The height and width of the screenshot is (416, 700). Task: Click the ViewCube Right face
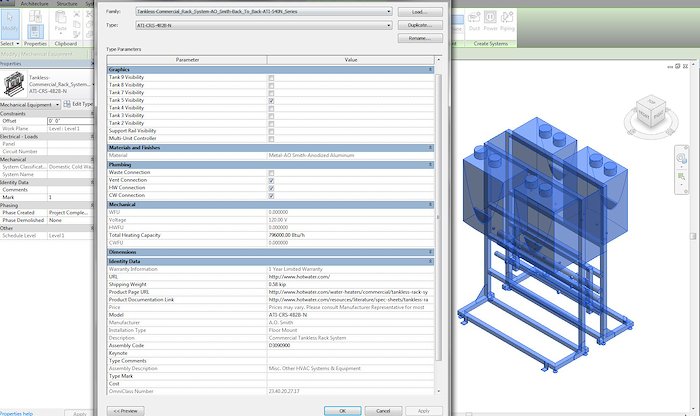tap(658, 116)
